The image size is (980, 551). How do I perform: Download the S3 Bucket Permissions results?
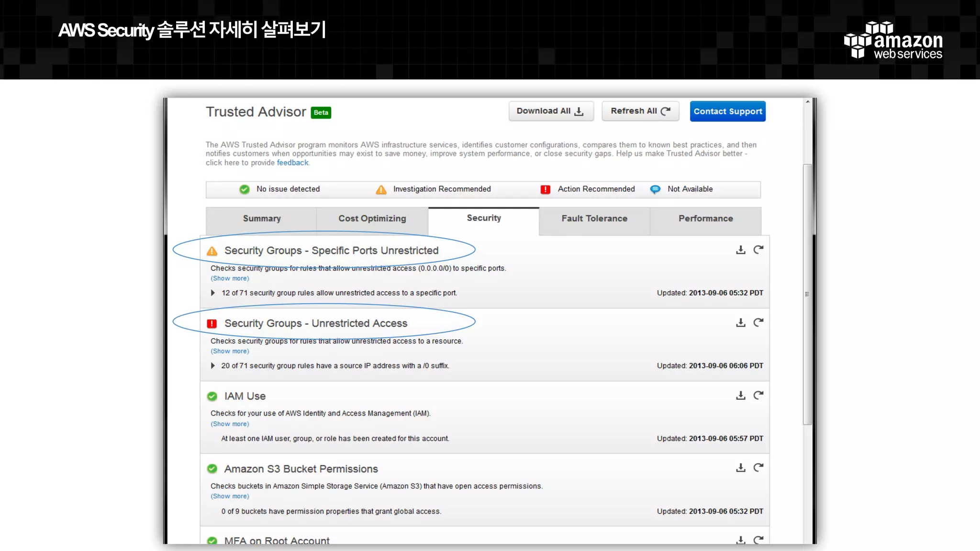[741, 468]
